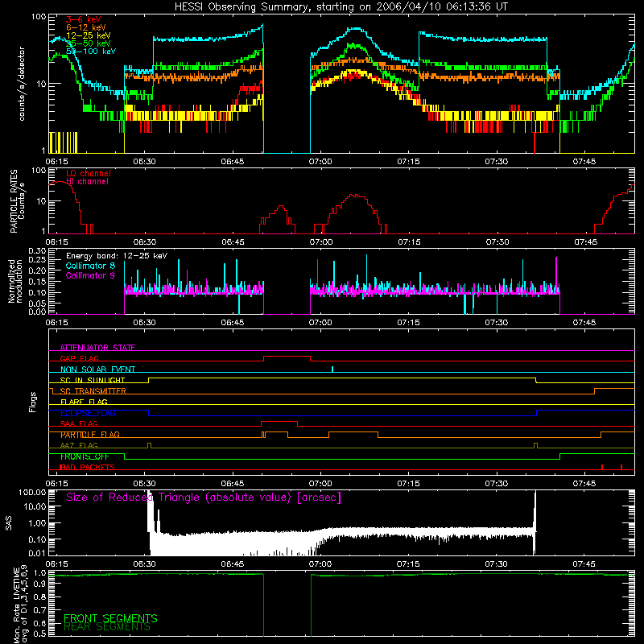644x644 pixels.
Task: Select the Collimator 8 legend entry
Action: pos(90,266)
